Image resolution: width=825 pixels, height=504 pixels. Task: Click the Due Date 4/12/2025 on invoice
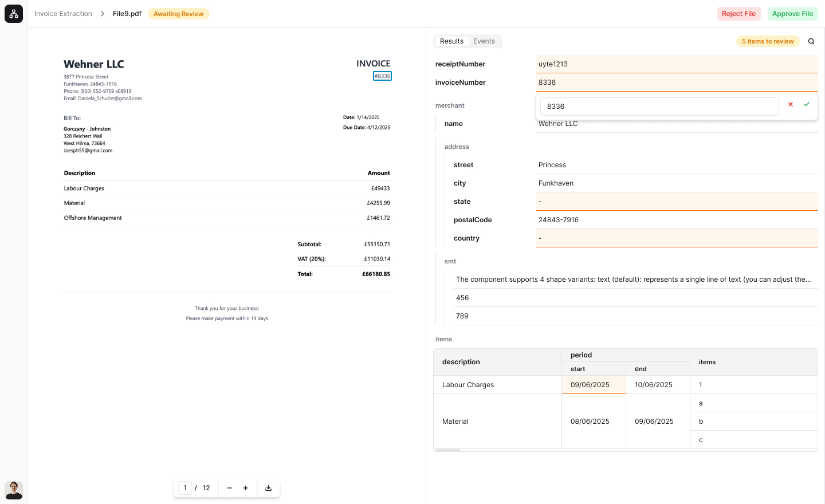pos(367,128)
